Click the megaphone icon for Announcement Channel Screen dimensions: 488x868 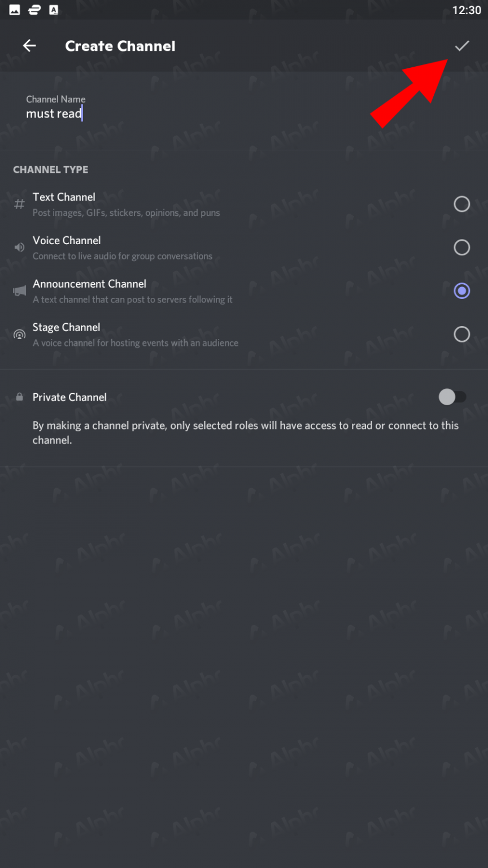pos(19,290)
